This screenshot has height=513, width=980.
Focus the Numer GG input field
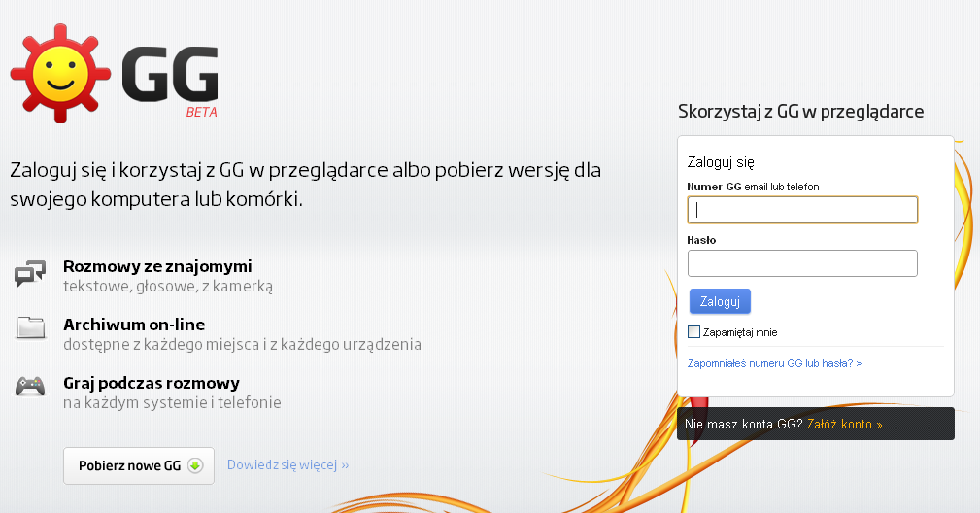click(x=802, y=210)
